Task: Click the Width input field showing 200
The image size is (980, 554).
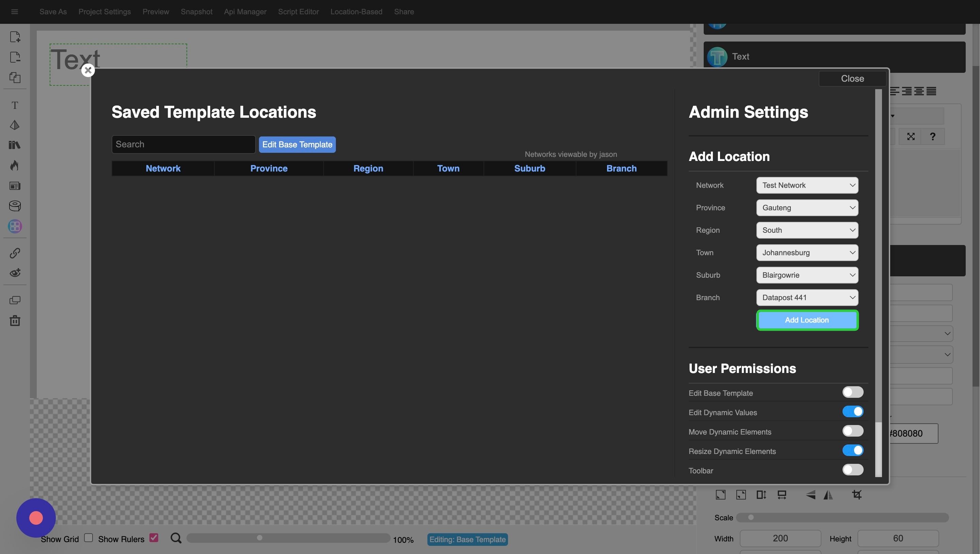Action: point(780,538)
